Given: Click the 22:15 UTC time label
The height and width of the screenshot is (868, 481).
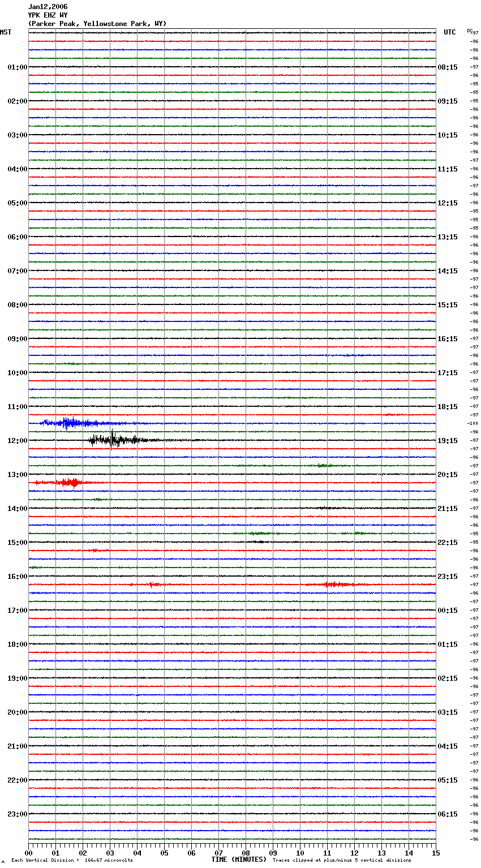Looking at the screenshot, I should tap(448, 543).
